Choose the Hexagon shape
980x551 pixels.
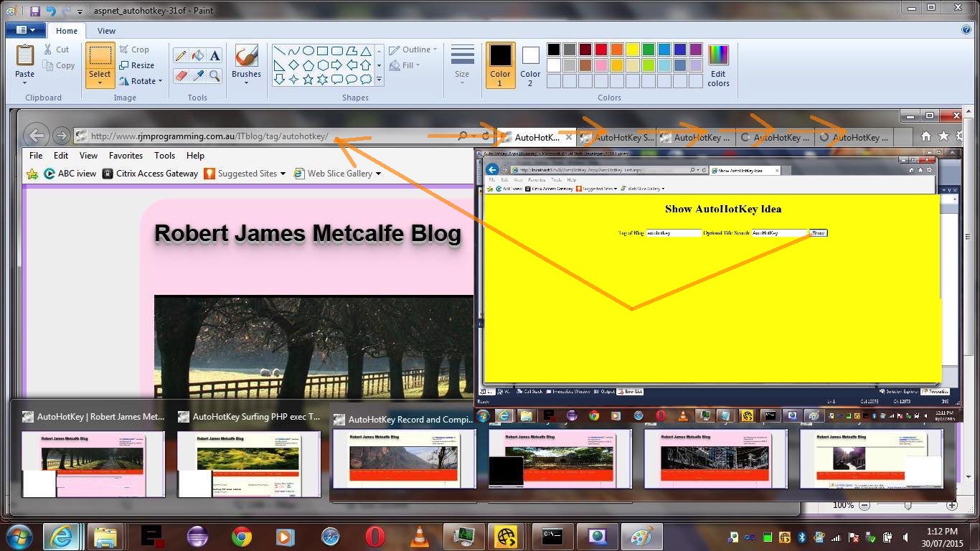pos(323,65)
